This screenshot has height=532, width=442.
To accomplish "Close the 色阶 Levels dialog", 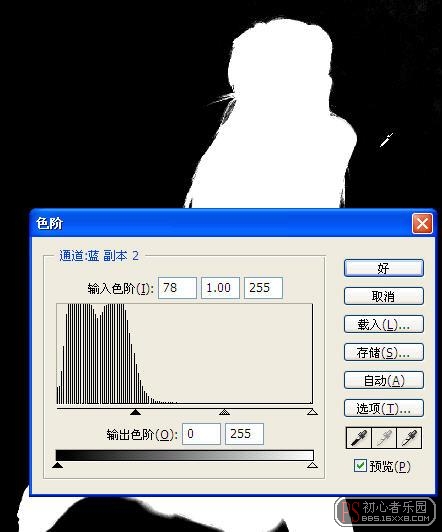I will coord(422,224).
